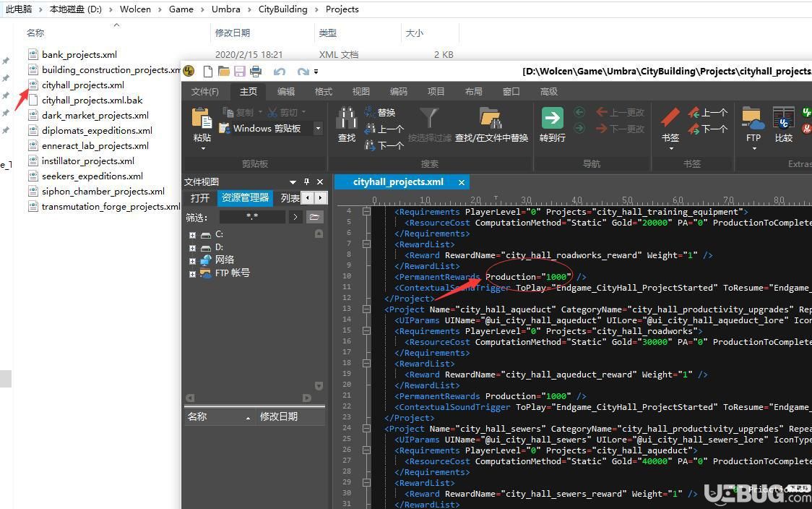This screenshot has height=509, width=812.
Task: Collapse the Requirements block fold at line 4
Action: [367, 211]
